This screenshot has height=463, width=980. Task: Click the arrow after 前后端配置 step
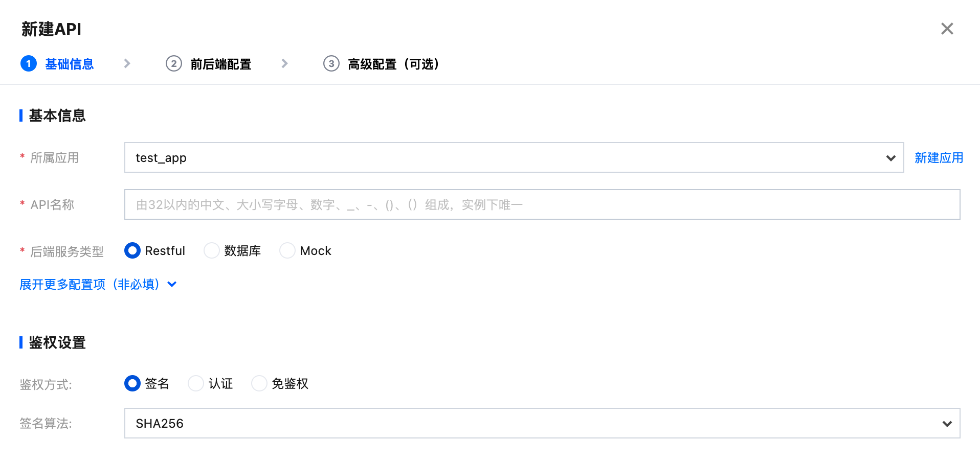(285, 63)
